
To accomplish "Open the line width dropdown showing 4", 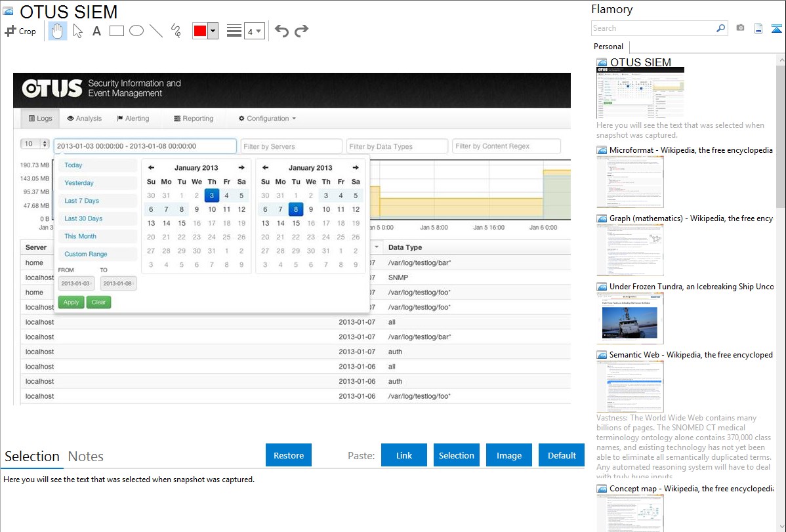I will [x=254, y=31].
